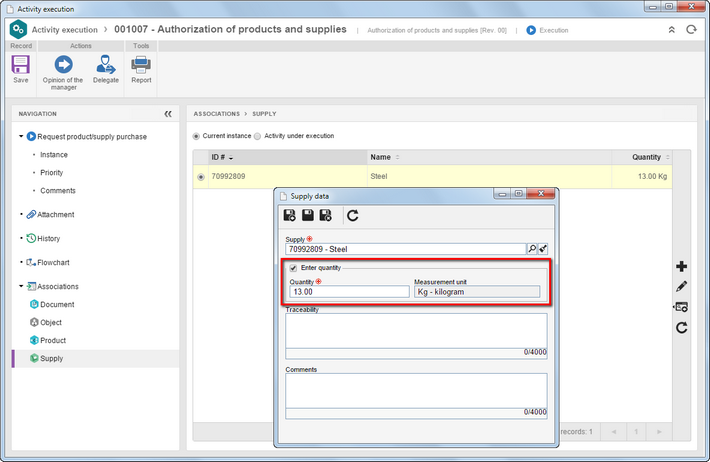Click the Quantity input field with 13.00
Screen dimensions: 710x462
point(350,292)
